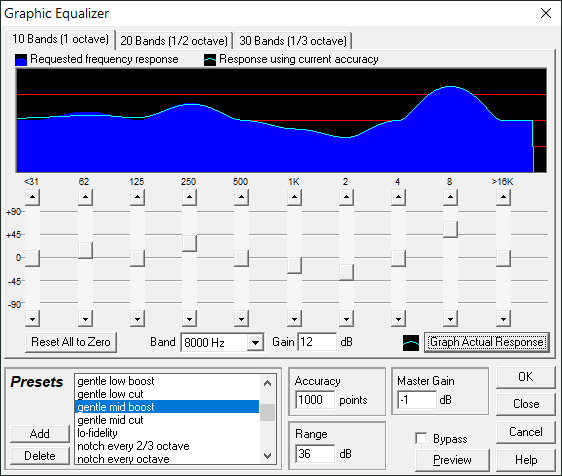This screenshot has width=562, height=476.
Task: Open the Band frequency dropdown
Action: (255, 343)
